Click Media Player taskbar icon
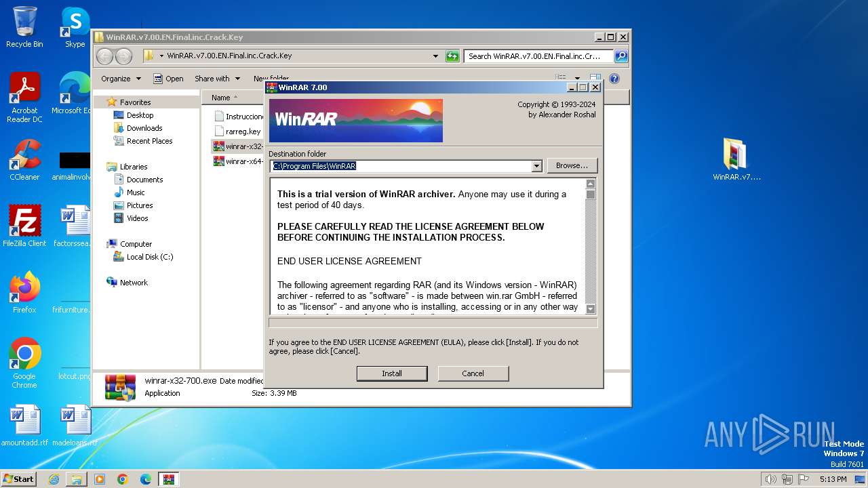Image resolution: width=868 pixels, height=488 pixels. point(100,479)
